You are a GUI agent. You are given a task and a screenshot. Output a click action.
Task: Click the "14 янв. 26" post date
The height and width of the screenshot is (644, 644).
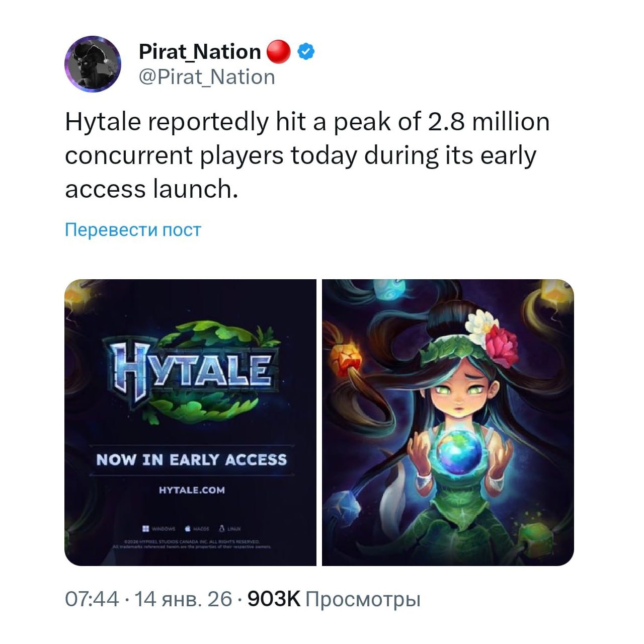click(184, 599)
